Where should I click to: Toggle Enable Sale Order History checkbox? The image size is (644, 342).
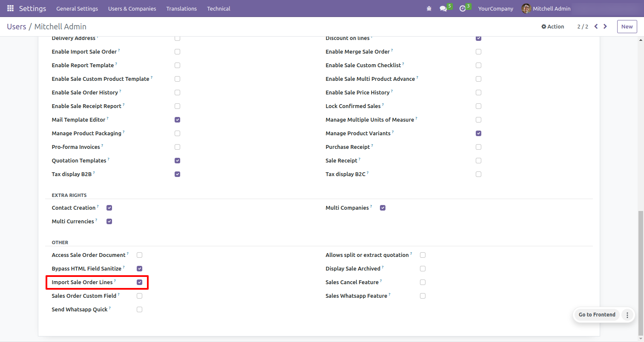click(x=177, y=92)
